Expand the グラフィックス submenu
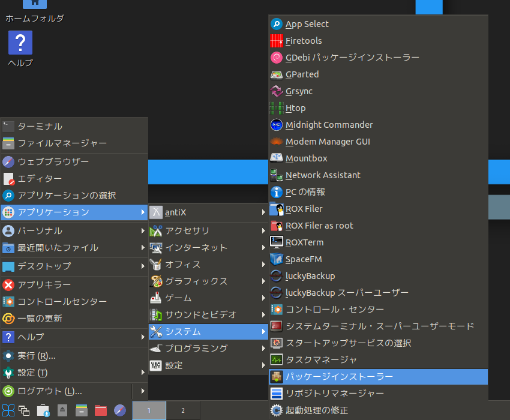The image size is (510, 420). [x=208, y=281]
